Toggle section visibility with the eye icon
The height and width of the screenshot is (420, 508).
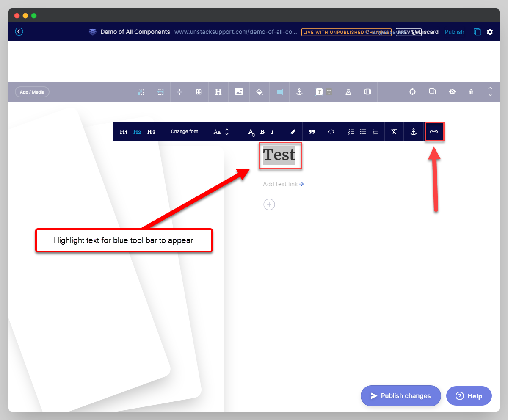point(452,92)
